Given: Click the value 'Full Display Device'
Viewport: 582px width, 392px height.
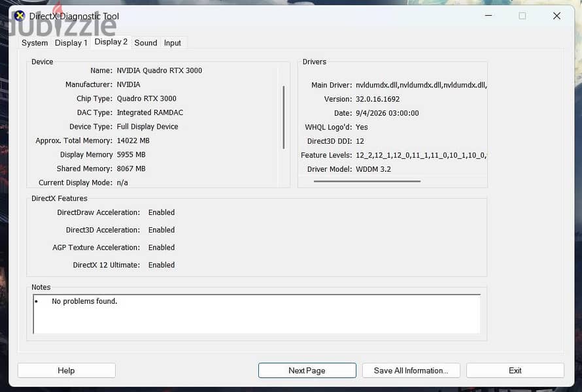Looking at the screenshot, I should coord(147,127).
